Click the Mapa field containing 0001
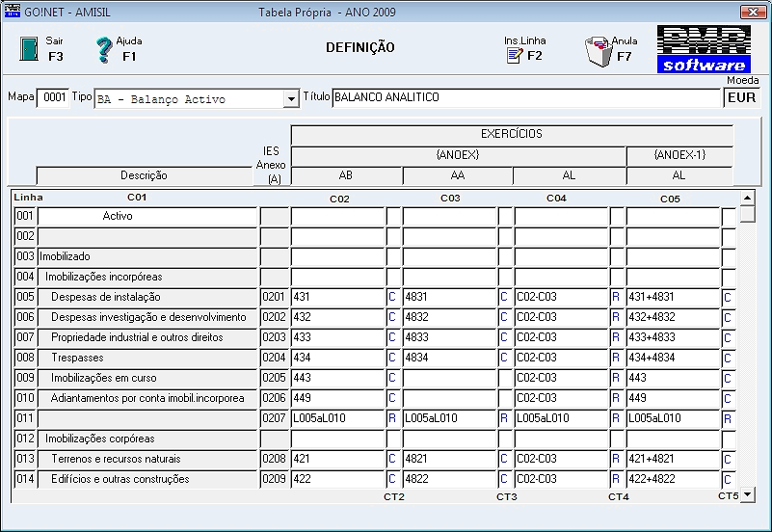 (53, 97)
